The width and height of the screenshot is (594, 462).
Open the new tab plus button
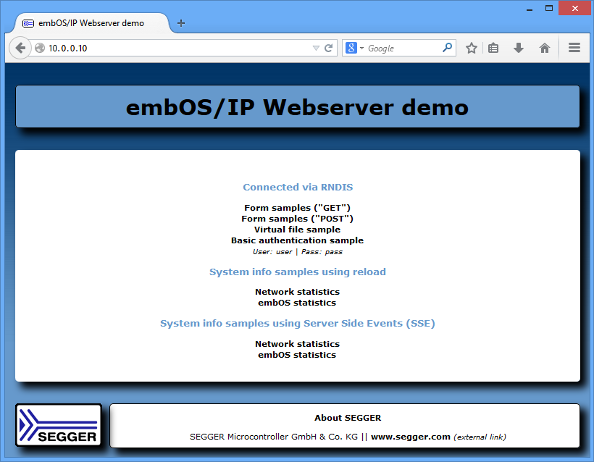181,23
